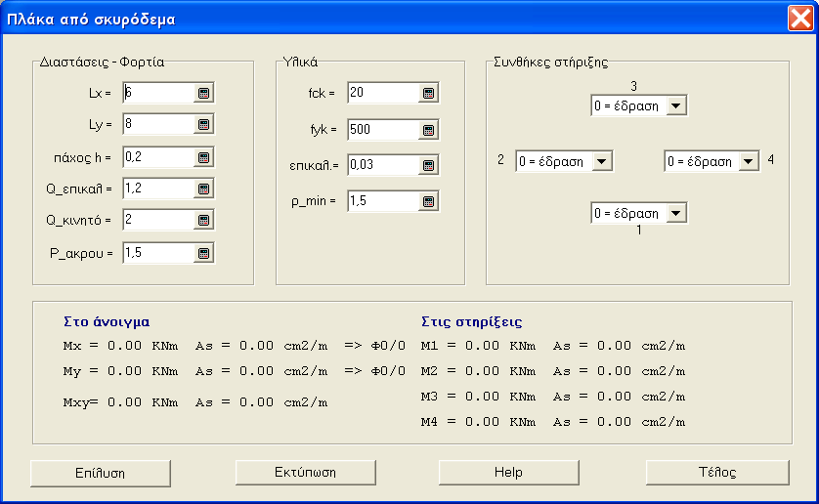Click the 'M4 = 0.00 KNm' result text
The width and height of the screenshot is (819, 504).
point(479,422)
